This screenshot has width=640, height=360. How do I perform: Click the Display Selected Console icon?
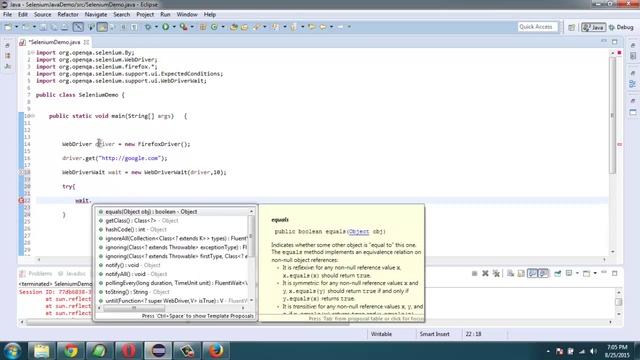tap(569, 273)
